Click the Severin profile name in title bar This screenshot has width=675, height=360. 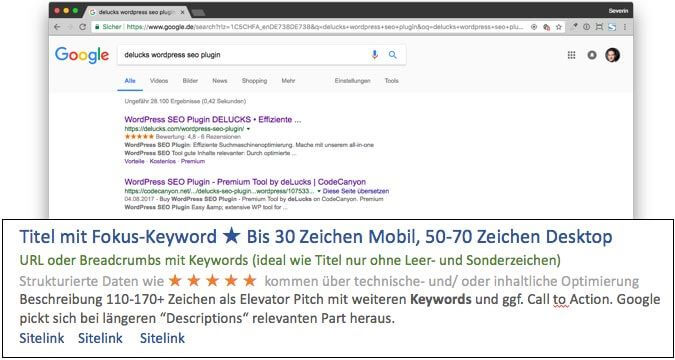(618, 11)
